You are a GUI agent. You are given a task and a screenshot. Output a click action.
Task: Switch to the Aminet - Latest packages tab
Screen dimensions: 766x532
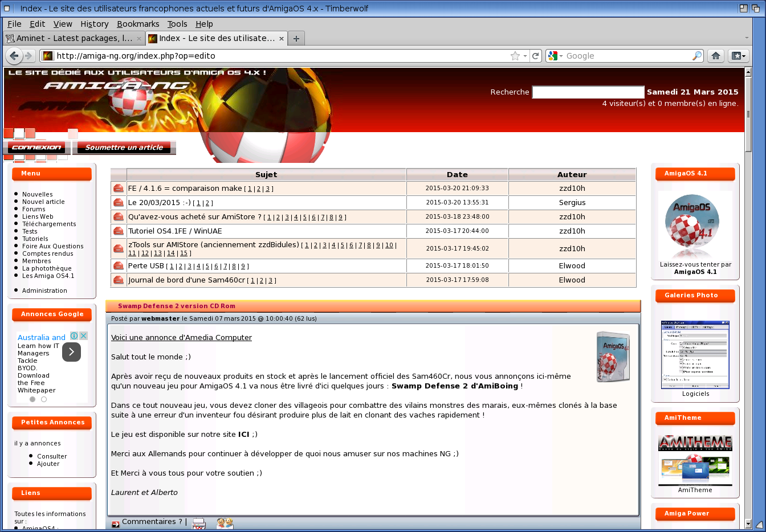coord(74,39)
